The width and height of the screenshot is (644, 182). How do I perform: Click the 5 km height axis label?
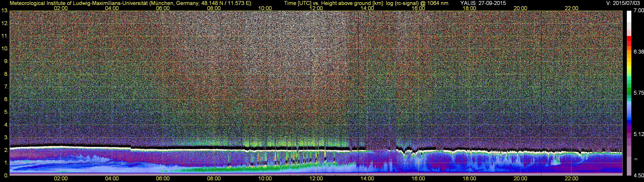click(6, 112)
